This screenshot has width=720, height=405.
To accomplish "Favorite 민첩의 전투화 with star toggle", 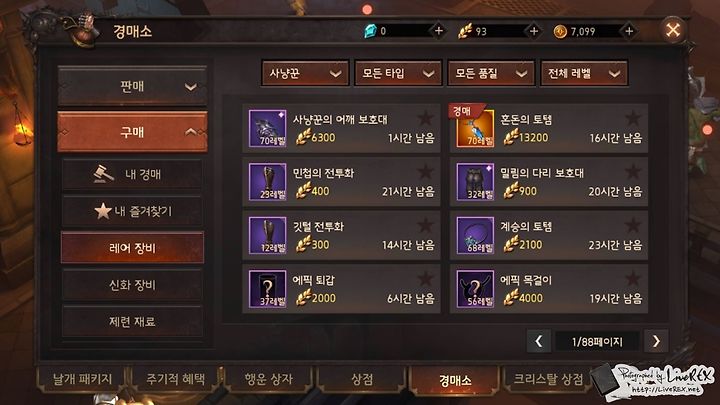I will [425, 172].
